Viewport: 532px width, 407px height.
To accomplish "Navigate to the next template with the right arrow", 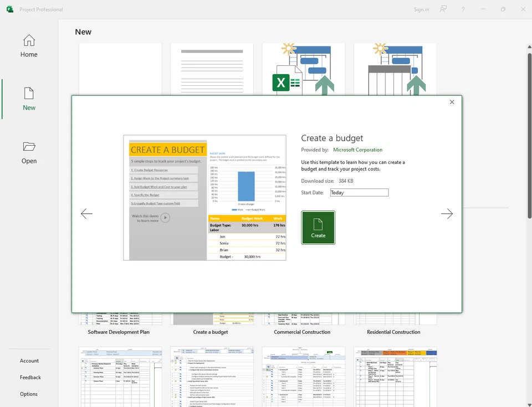I will [447, 214].
